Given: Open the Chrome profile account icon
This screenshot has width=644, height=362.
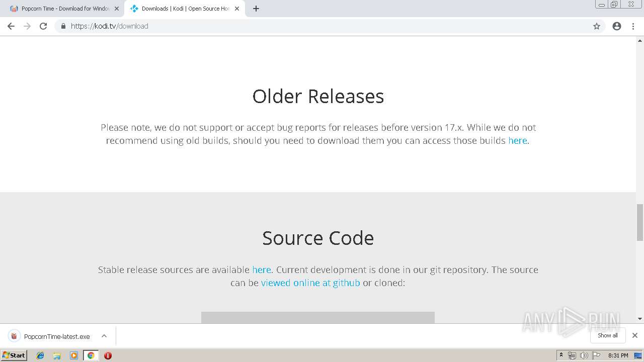Looking at the screenshot, I should coord(617,26).
